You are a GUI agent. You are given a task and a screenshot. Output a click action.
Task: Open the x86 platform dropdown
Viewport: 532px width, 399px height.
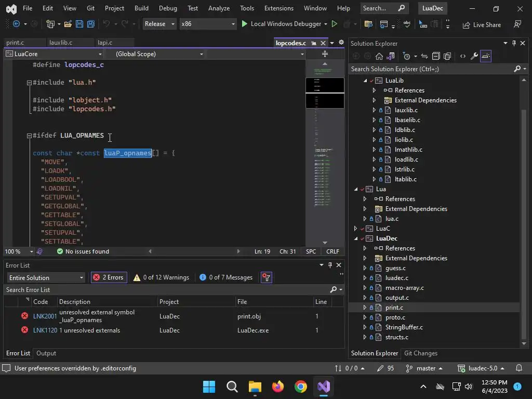(208, 24)
